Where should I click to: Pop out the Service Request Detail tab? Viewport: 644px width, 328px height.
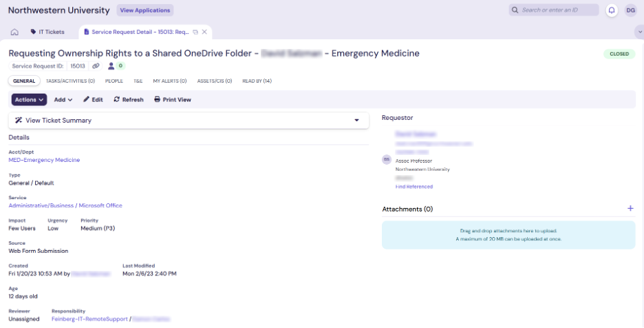[x=195, y=32]
